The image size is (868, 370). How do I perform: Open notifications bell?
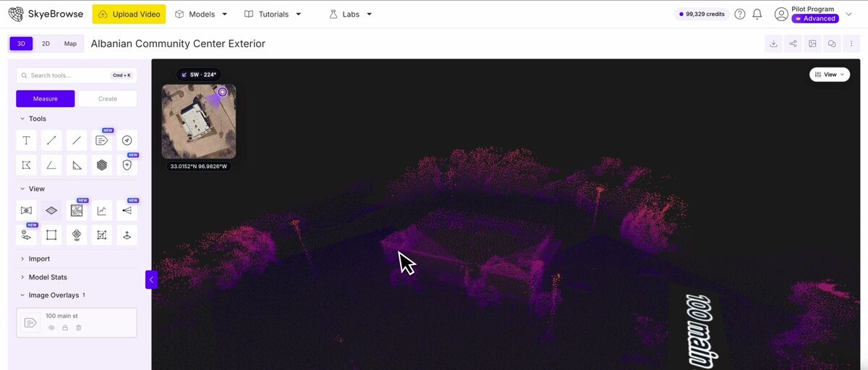click(x=757, y=14)
